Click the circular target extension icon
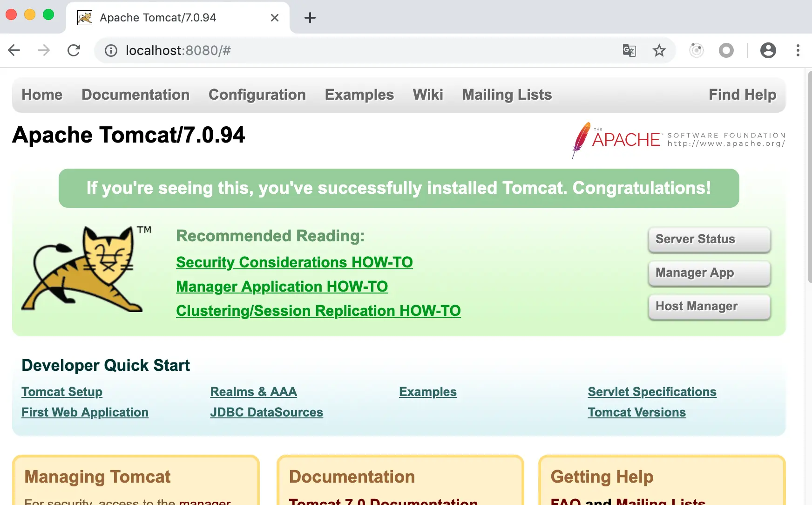812x505 pixels. coord(696,50)
